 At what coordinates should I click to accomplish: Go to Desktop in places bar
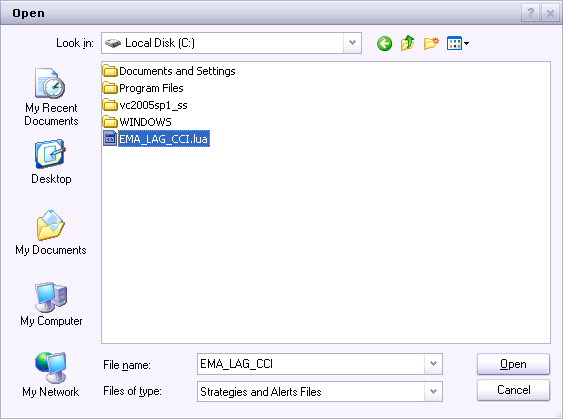[51, 162]
